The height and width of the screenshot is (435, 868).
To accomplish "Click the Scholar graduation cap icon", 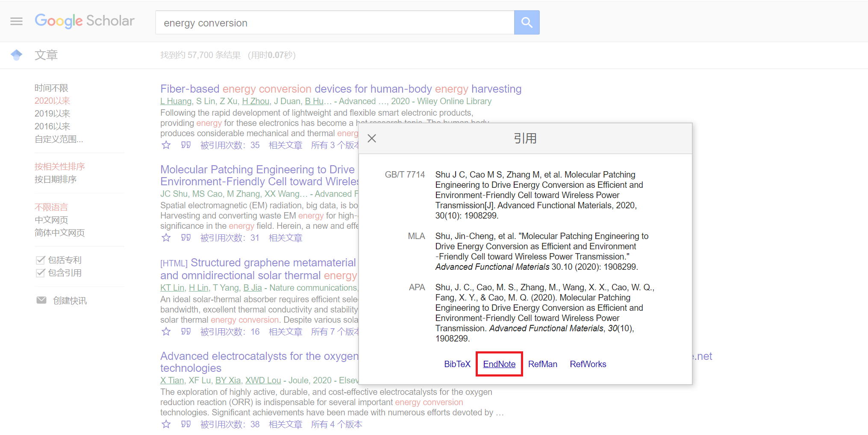I will pyautogui.click(x=16, y=55).
